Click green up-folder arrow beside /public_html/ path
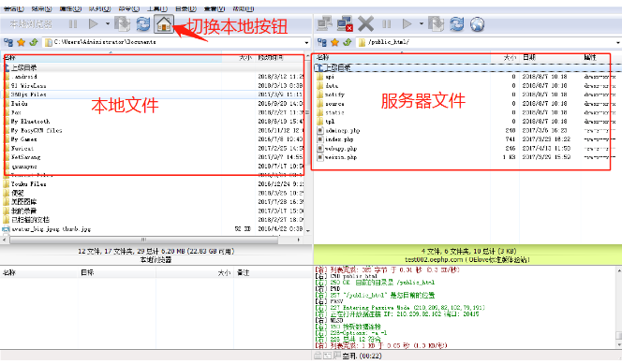This screenshot has height=364, width=622. click(x=348, y=42)
